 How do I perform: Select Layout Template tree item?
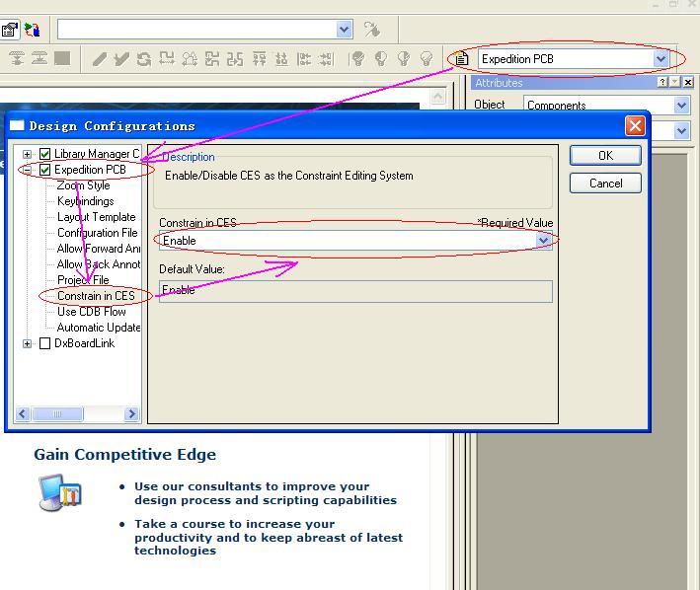(x=97, y=217)
